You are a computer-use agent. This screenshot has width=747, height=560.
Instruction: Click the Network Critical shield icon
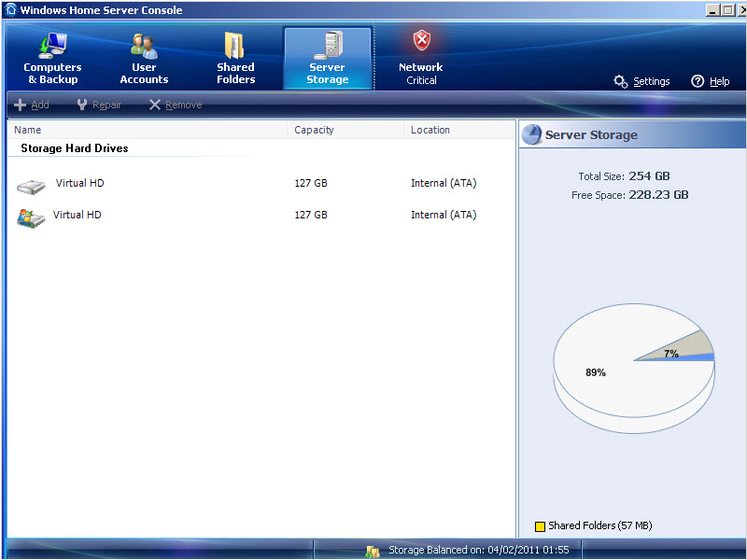tap(421, 41)
